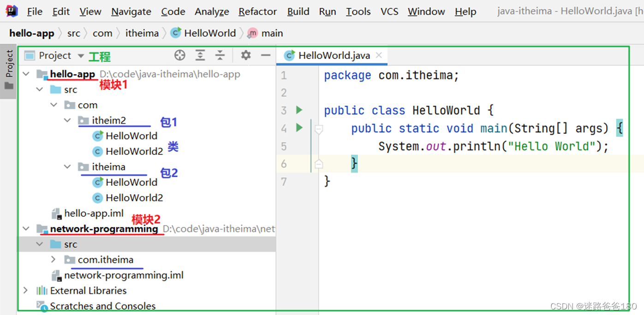Click run gutter arrow on line 4

(299, 127)
